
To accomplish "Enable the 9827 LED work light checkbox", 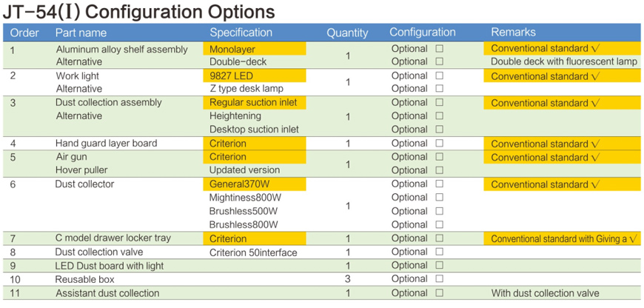I will tap(440, 76).
